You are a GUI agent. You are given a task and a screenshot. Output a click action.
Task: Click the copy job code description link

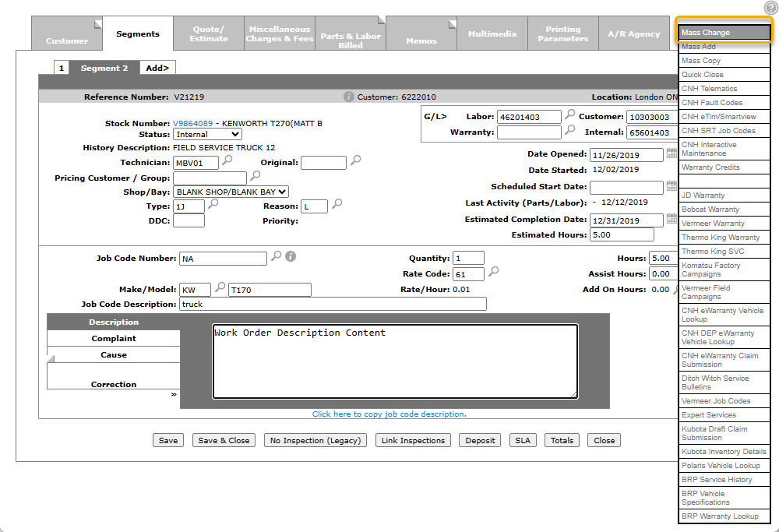tap(389, 414)
